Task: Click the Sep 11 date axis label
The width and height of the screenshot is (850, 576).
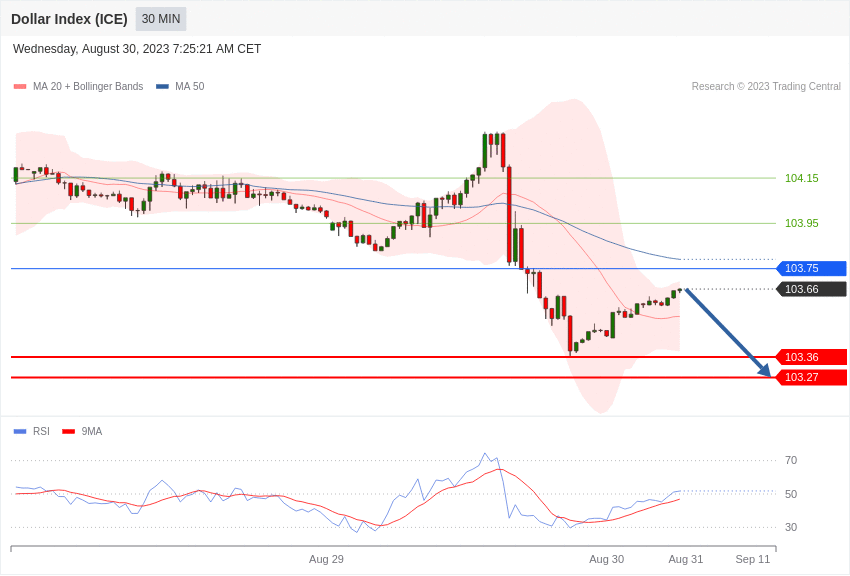Action: [x=752, y=559]
